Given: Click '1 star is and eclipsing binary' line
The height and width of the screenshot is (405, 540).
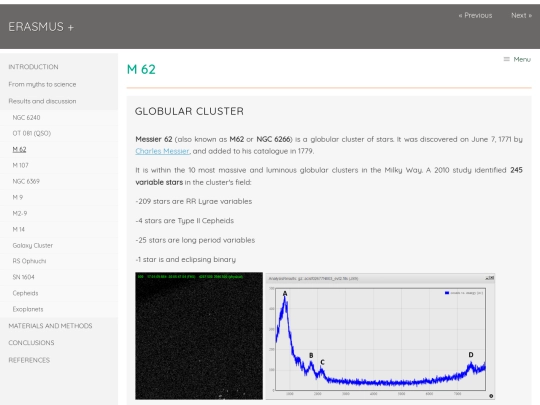Looking at the screenshot, I should coord(186,260).
